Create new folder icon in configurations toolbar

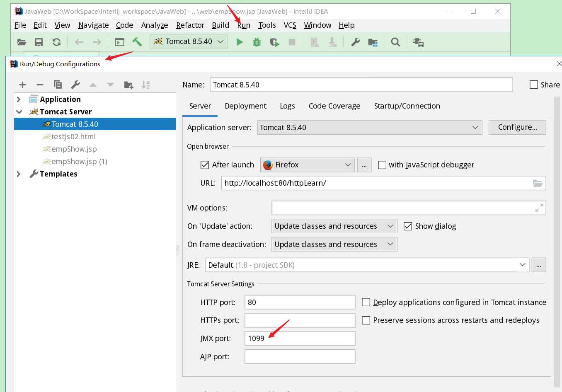click(x=128, y=85)
